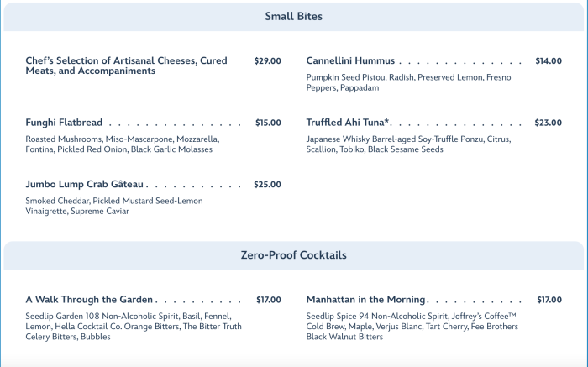Click the Seedlip Spice 94 ingredients text
This screenshot has height=367, width=588.
click(x=412, y=327)
